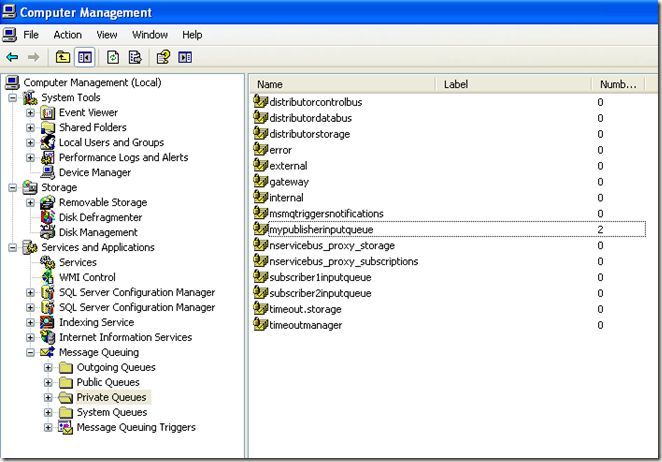This screenshot has width=662, height=462.
Task: Click the Refresh toolbar icon
Action: coord(113,57)
